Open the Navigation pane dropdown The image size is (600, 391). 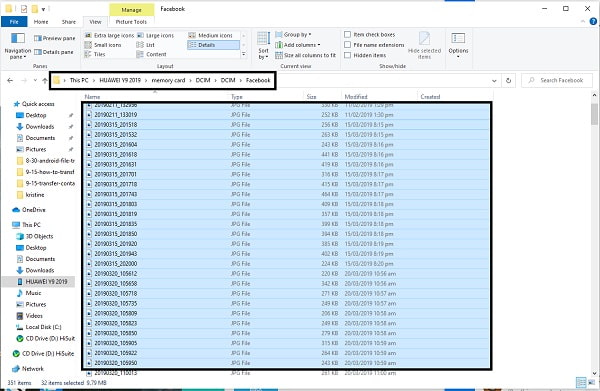pyautogui.click(x=18, y=46)
